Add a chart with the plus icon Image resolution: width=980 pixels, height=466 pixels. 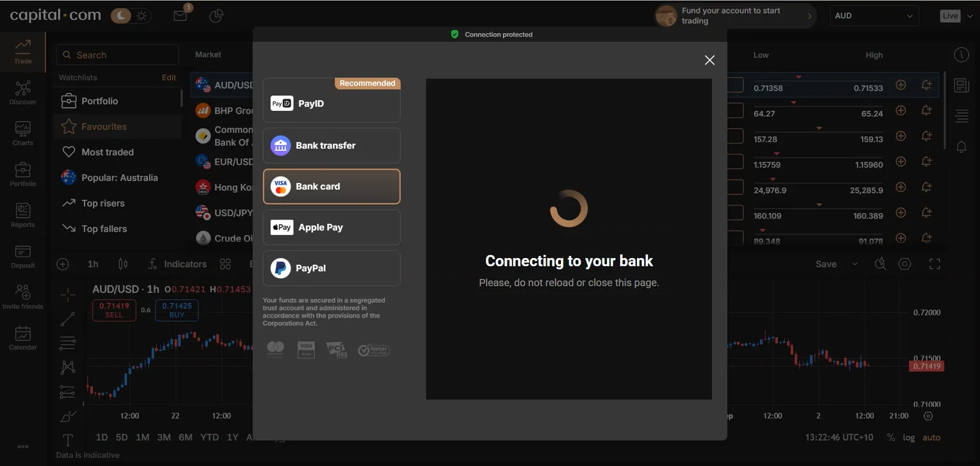62,264
